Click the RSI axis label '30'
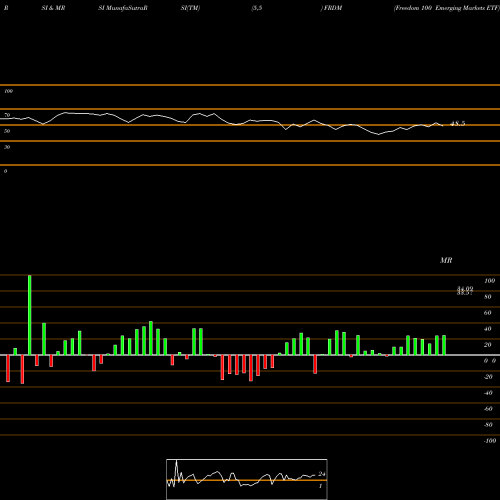Image resolution: width=500 pixels, height=500 pixels. (x=7, y=147)
